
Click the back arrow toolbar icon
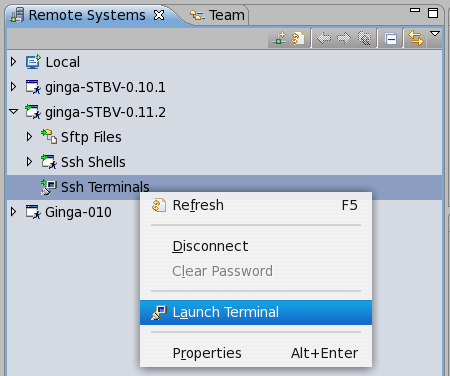(x=324, y=38)
